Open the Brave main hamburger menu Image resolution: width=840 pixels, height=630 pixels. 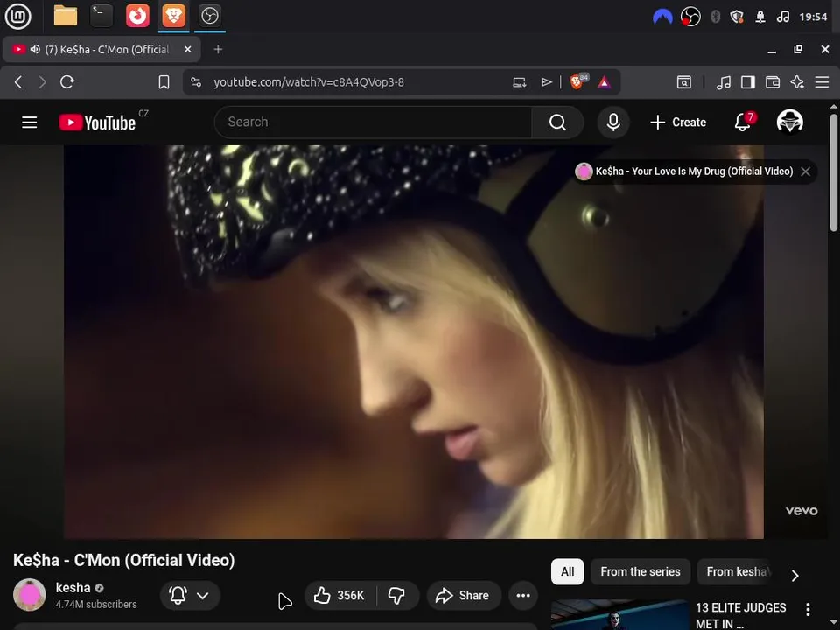[x=822, y=82]
